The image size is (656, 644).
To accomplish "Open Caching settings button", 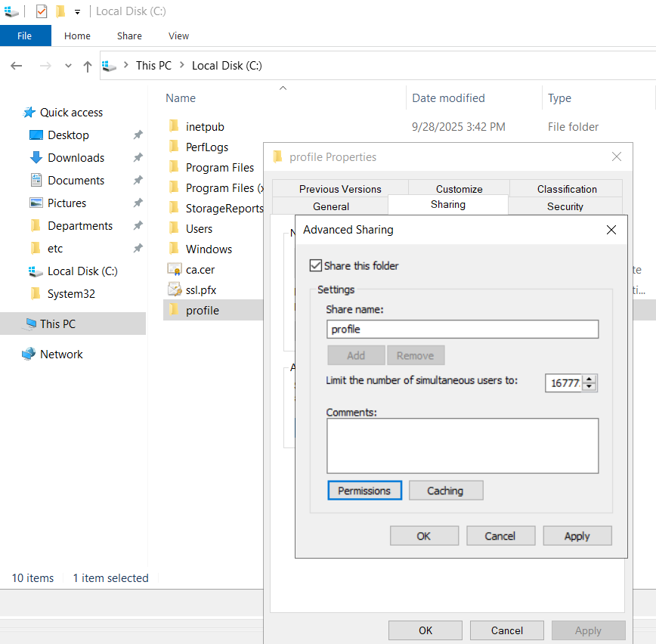I will coord(446,491).
